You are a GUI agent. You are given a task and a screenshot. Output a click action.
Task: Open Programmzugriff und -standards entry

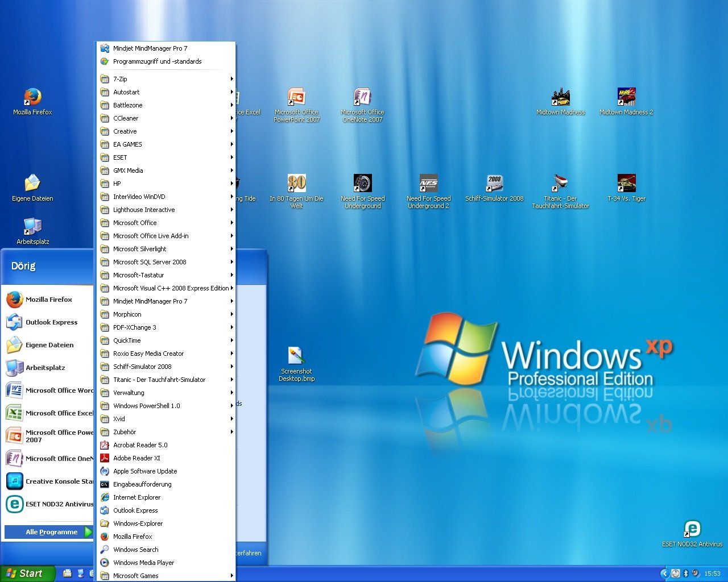pos(167,61)
